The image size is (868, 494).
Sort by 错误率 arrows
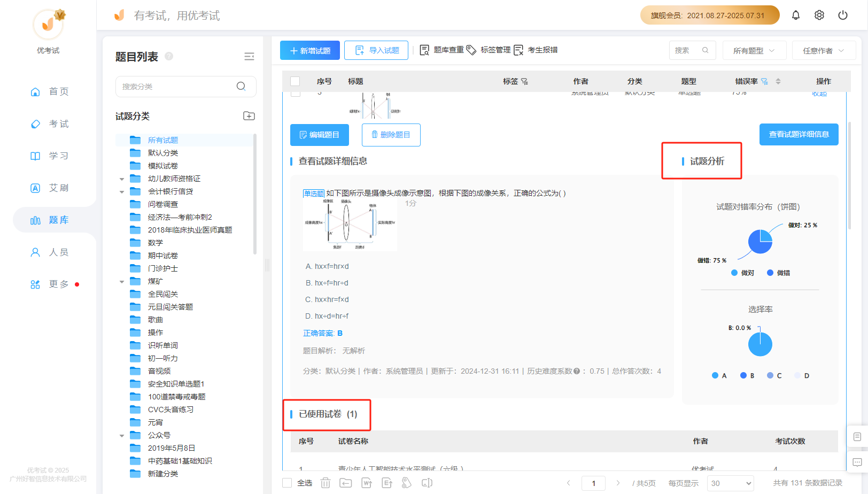tap(778, 81)
